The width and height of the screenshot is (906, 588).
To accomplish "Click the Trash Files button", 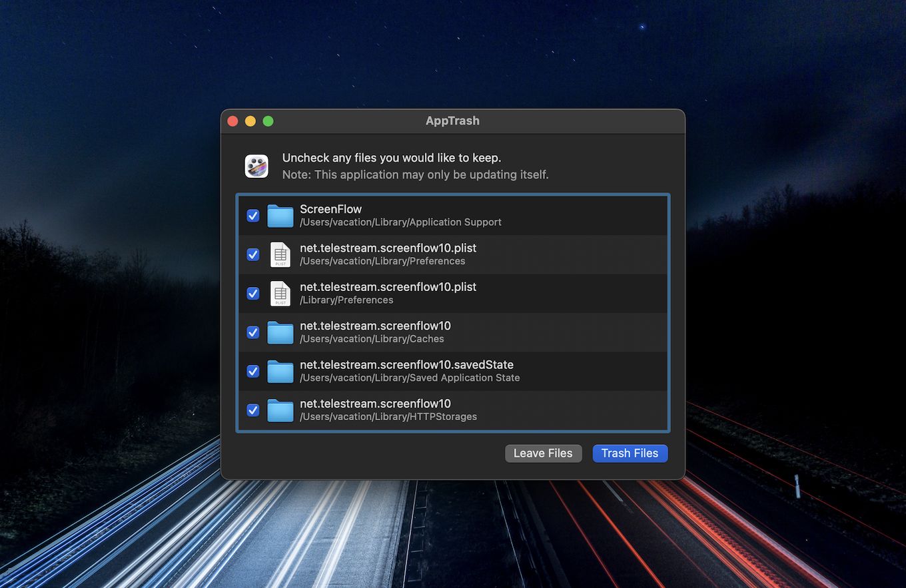I will coord(630,453).
